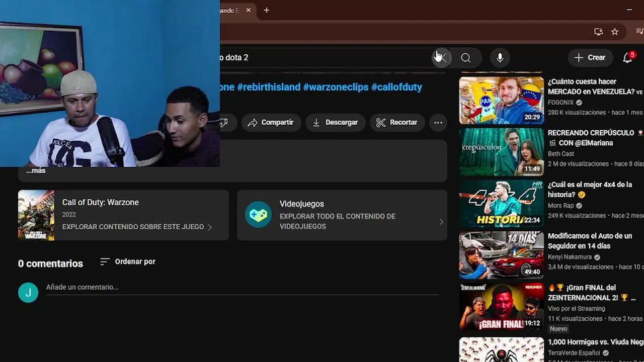Click the Vivo por el Streaming channel name
The height and width of the screenshot is (362, 644).
coord(576,309)
